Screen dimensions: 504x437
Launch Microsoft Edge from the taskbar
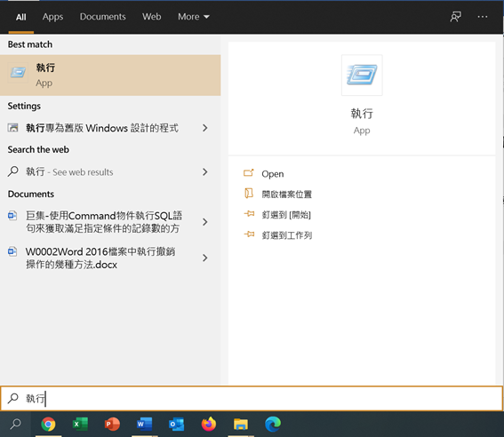pyautogui.click(x=273, y=425)
